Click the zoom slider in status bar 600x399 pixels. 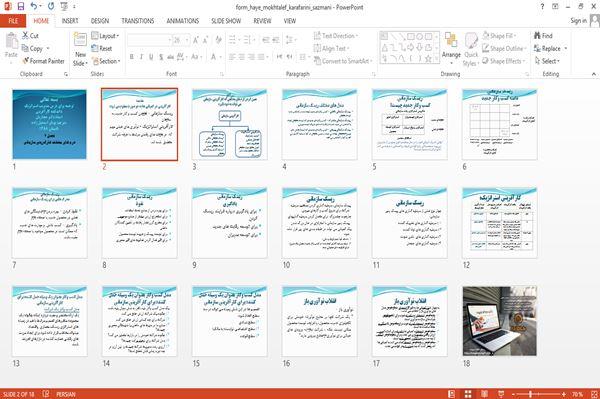pyautogui.click(x=538, y=394)
